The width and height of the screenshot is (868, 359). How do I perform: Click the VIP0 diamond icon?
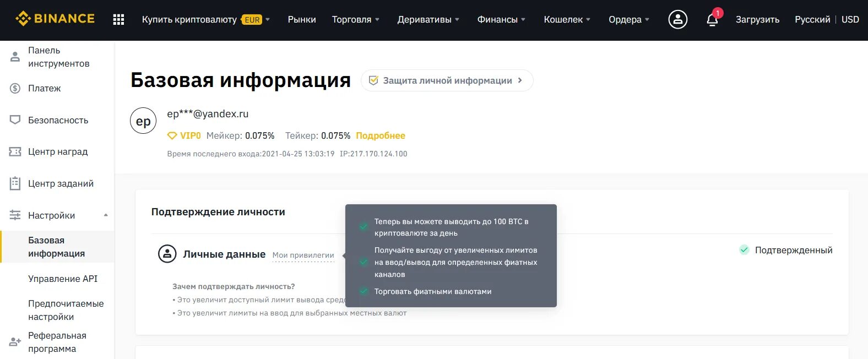pos(172,135)
